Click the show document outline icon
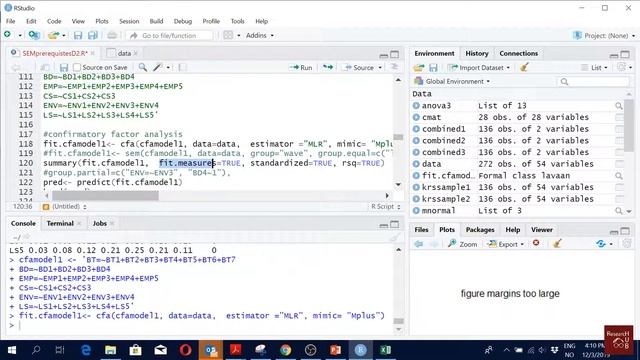Image resolution: width=640 pixels, height=360 pixels. point(394,67)
